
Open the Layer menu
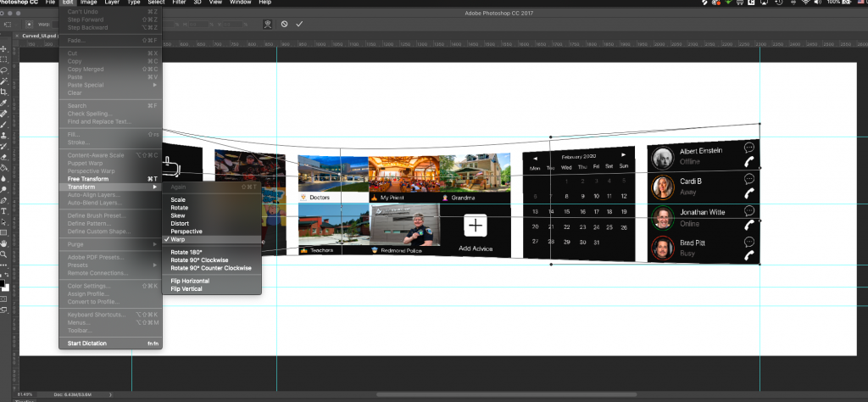pyautogui.click(x=112, y=3)
